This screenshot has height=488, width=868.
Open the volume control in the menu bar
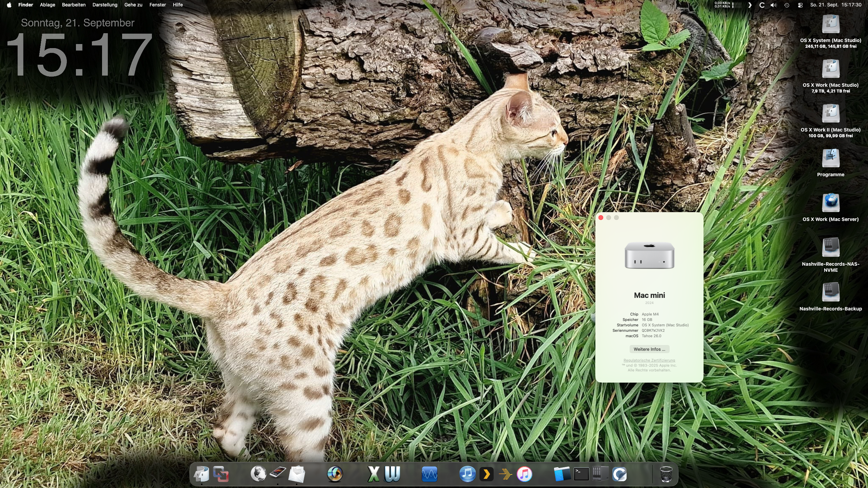(x=773, y=5)
